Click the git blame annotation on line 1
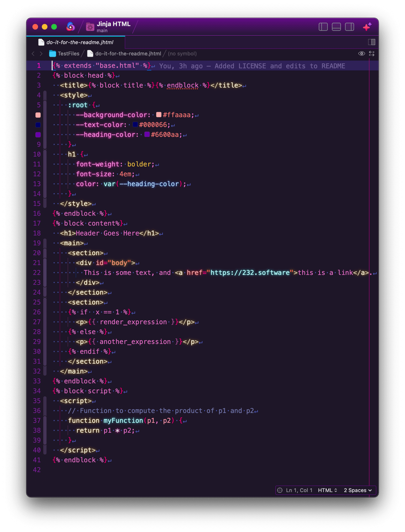This screenshot has width=405, height=532. [x=252, y=66]
